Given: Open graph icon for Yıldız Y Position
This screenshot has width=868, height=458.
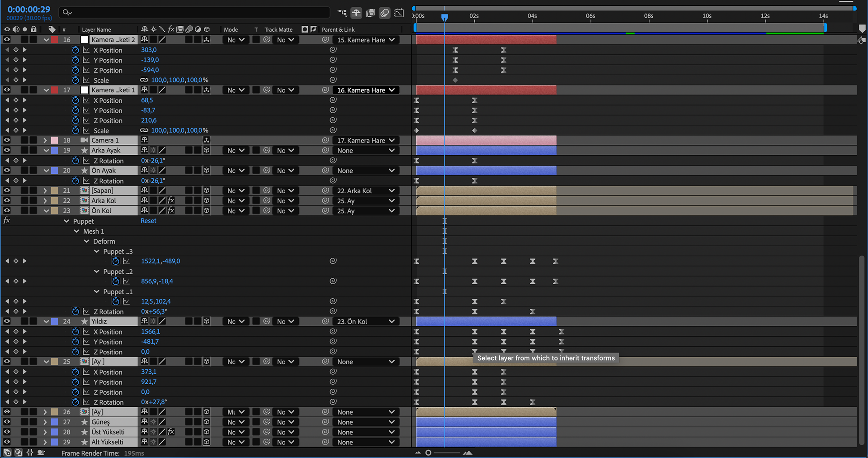Looking at the screenshot, I should pos(86,342).
